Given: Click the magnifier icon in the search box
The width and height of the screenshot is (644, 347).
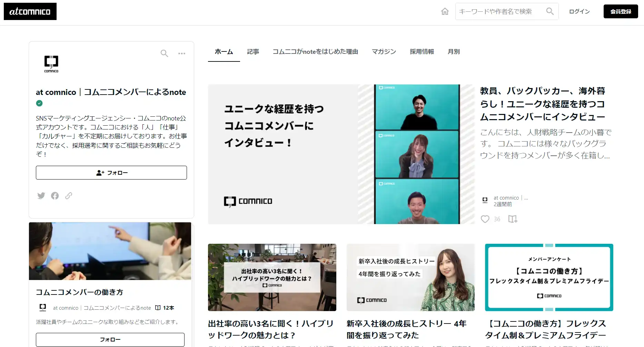Looking at the screenshot, I should pos(550,11).
